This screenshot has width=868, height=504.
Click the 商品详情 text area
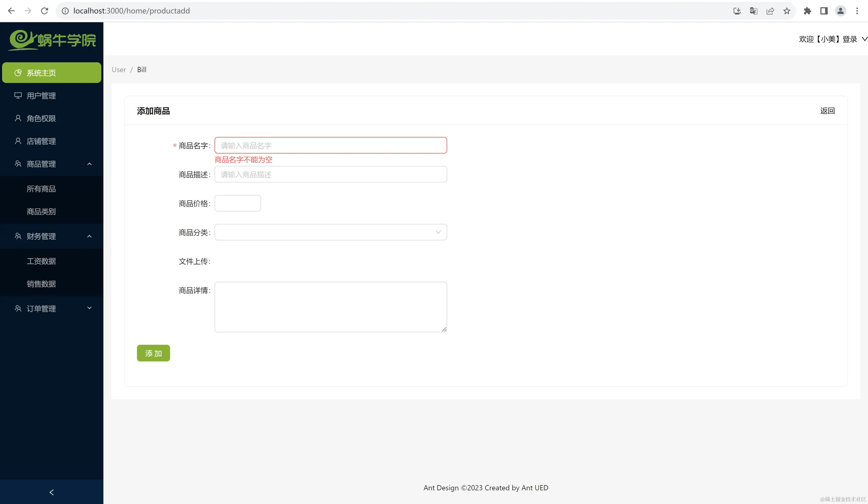coord(330,307)
